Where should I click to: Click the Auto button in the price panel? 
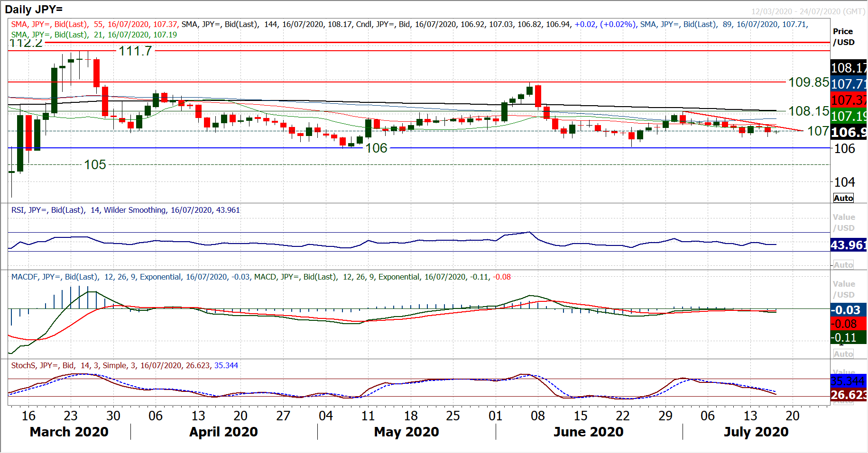tap(843, 198)
